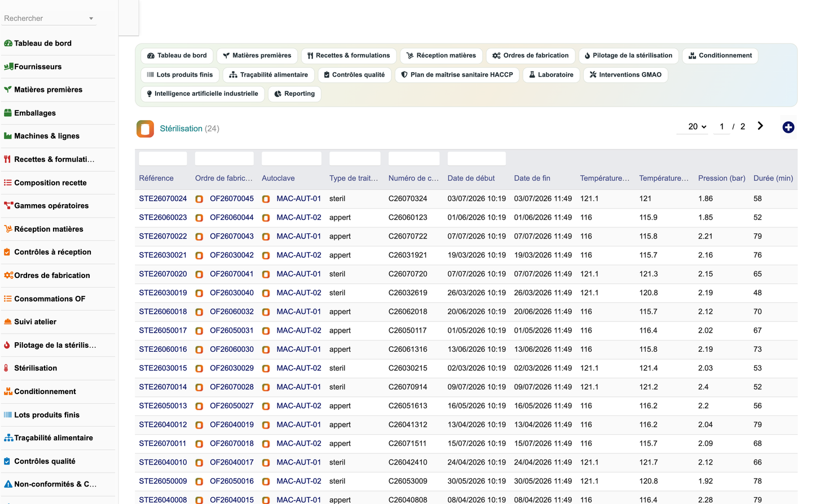Switch to the Laboratoire tab
This screenshot has height=504, width=815.
tap(551, 75)
